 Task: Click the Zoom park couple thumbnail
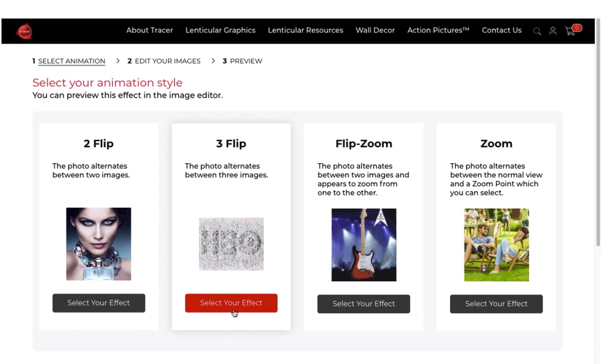coord(496,245)
